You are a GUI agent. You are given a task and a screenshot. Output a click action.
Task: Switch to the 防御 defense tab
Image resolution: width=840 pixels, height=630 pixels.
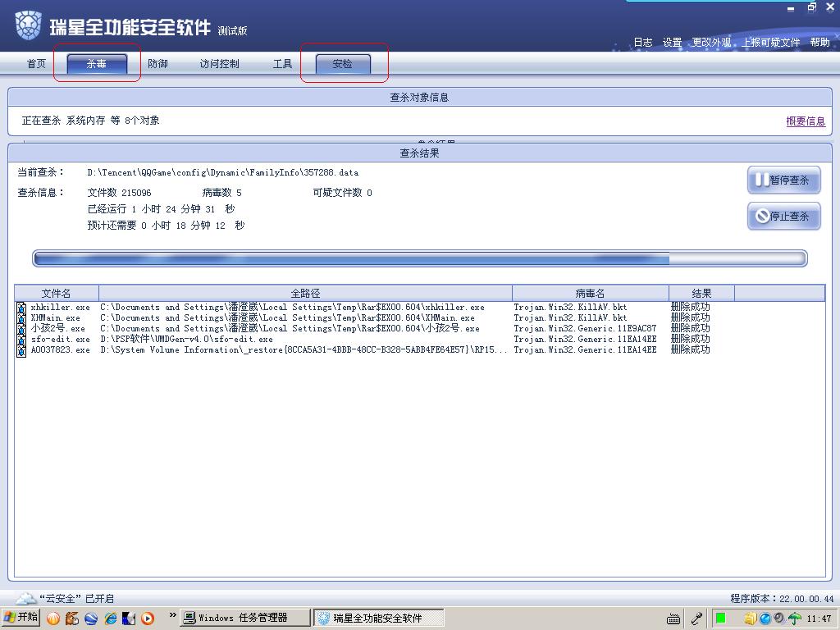157,64
